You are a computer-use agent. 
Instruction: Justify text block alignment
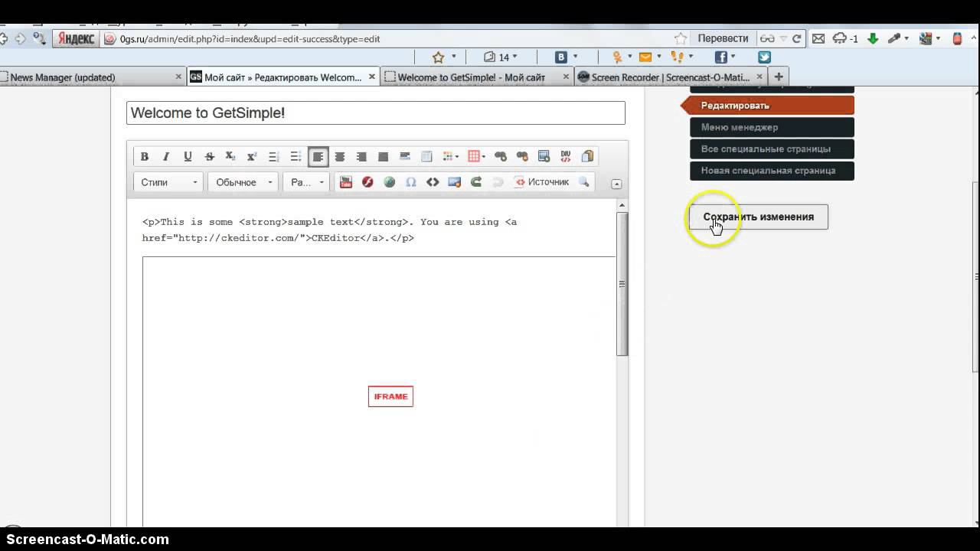(384, 157)
